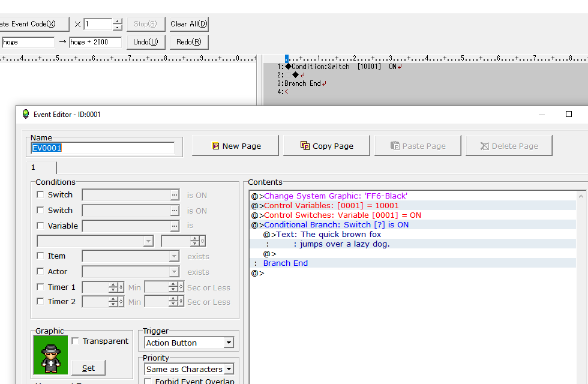Viewport: 588px width, 384px height.
Task: Enable the second Switch condition checkbox
Action: tap(40, 210)
